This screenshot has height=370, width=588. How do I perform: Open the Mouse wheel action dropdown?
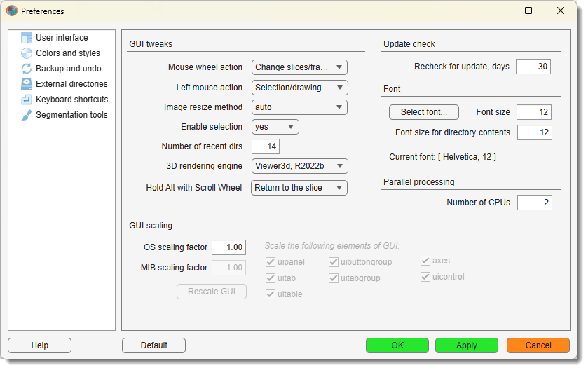(299, 67)
